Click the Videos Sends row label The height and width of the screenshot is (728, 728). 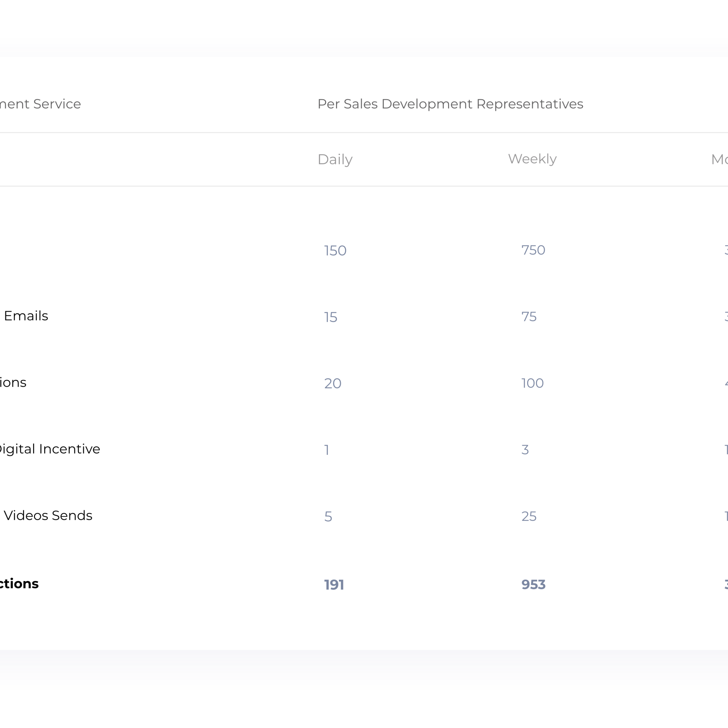48,516
